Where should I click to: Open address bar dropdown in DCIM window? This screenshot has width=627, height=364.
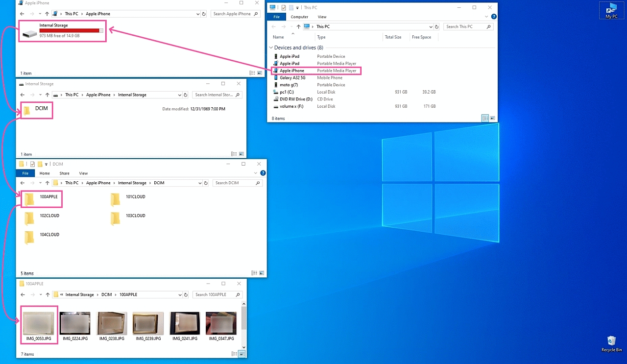click(200, 183)
